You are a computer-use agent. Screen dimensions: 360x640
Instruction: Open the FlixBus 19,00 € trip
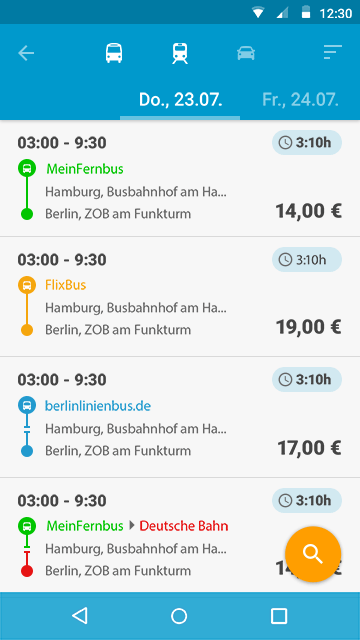pos(180,296)
